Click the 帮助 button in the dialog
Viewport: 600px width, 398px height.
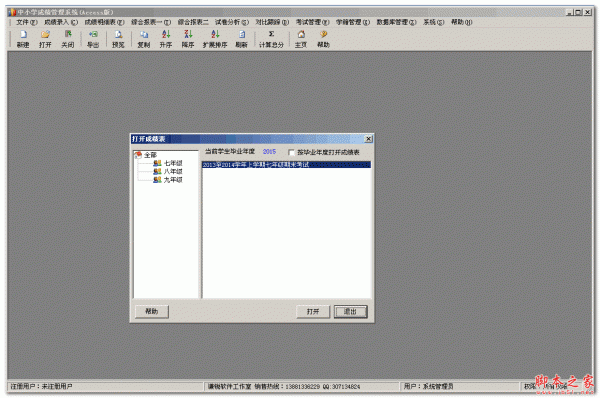tap(152, 312)
